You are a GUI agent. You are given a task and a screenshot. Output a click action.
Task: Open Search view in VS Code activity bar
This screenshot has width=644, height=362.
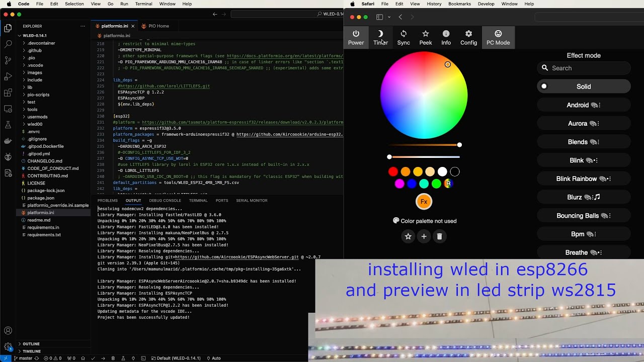pos(8,44)
